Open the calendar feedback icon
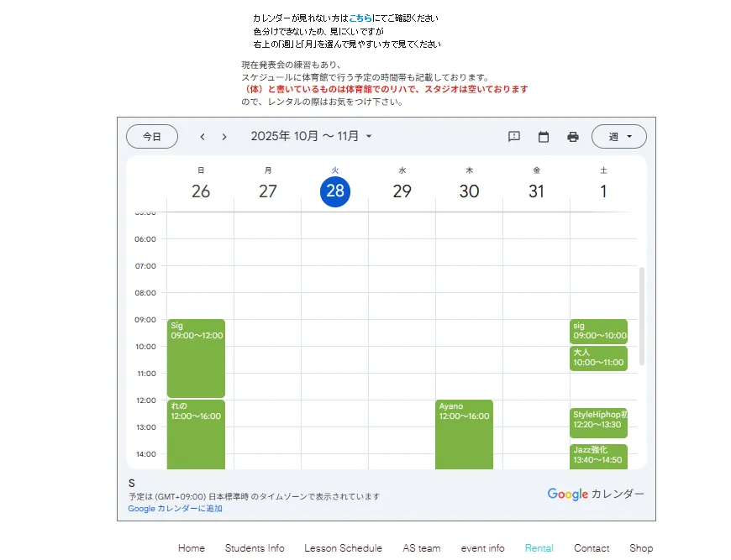This screenshot has height=560, width=731. point(514,137)
